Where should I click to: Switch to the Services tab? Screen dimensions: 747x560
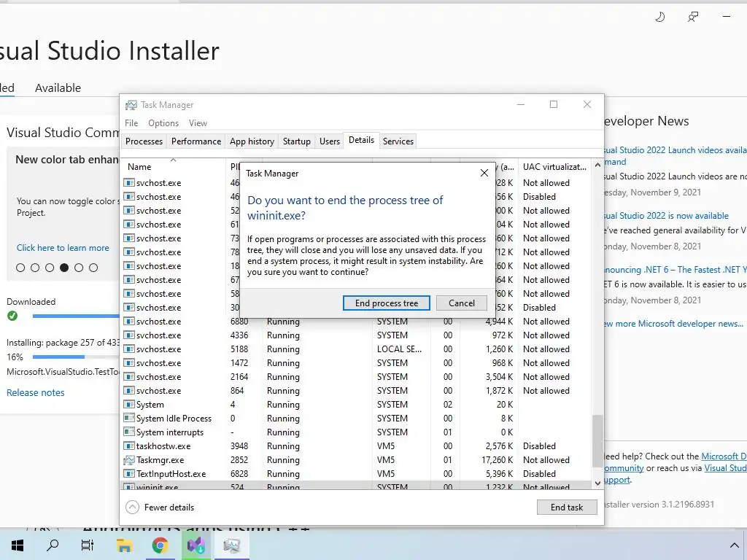click(x=398, y=141)
